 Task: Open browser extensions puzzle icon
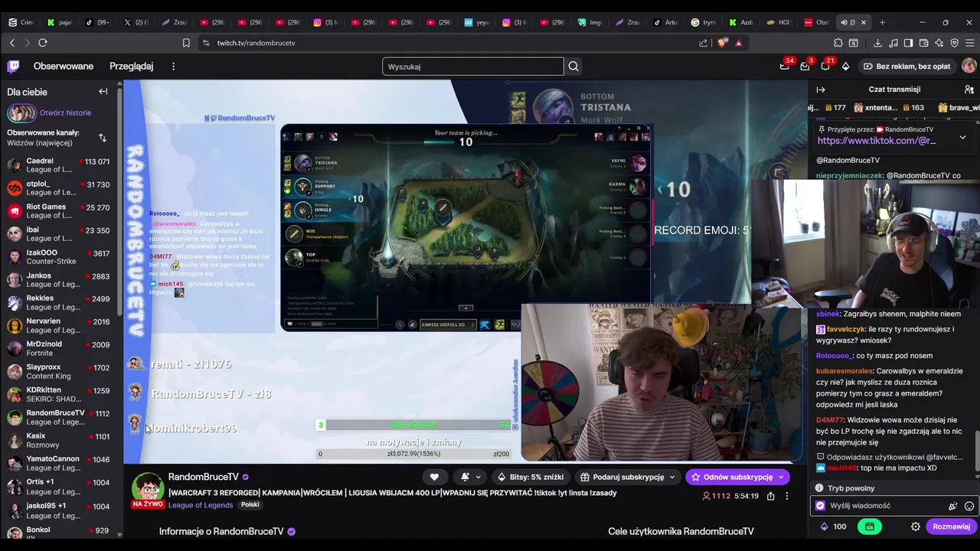pos(838,43)
